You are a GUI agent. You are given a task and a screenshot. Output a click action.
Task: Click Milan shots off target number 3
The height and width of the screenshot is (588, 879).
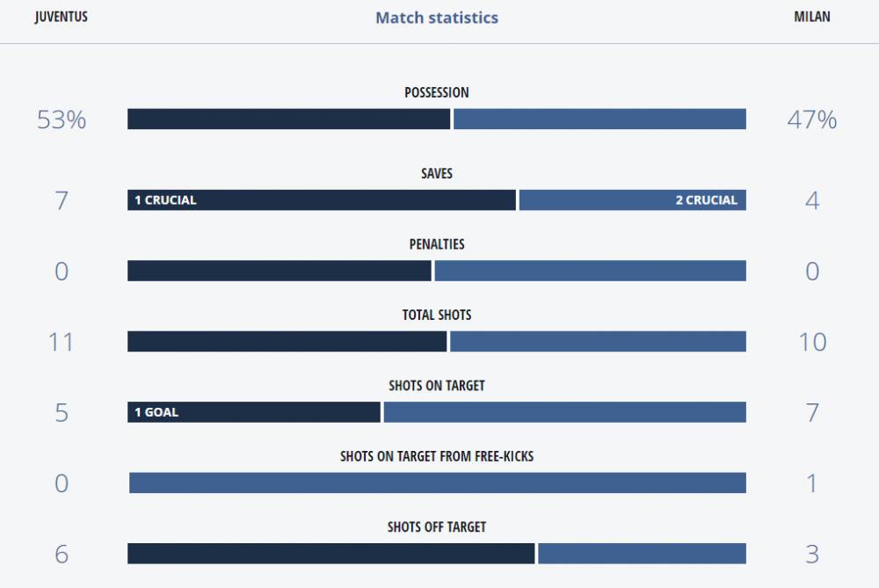pos(811,555)
